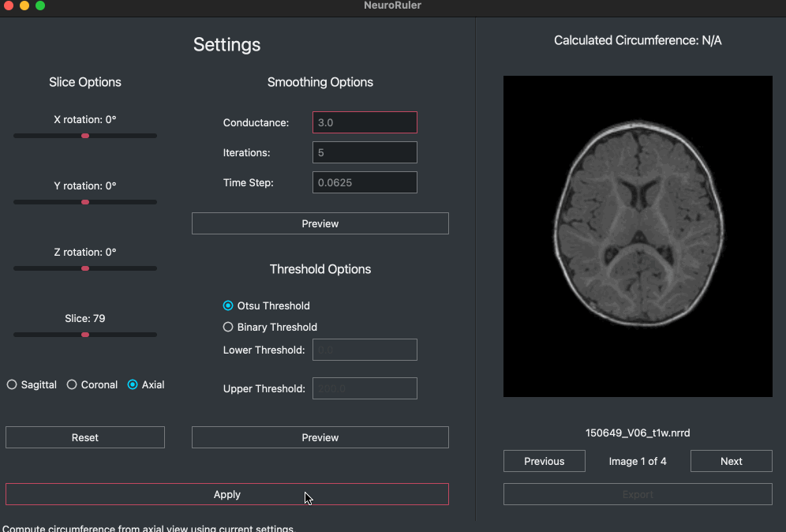Click the 'Z rotation: 0°' label
Viewport: 786px width, 532px height.
85,252
